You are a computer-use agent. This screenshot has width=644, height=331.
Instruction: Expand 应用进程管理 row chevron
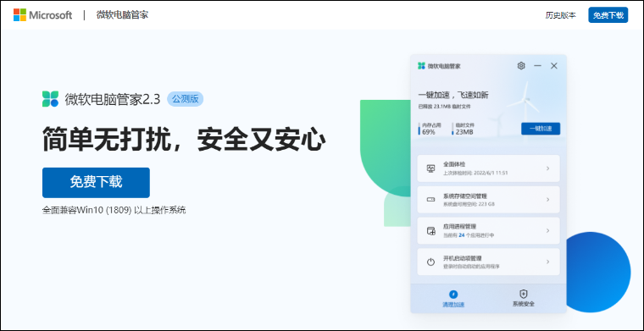pyautogui.click(x=548, y=230)
